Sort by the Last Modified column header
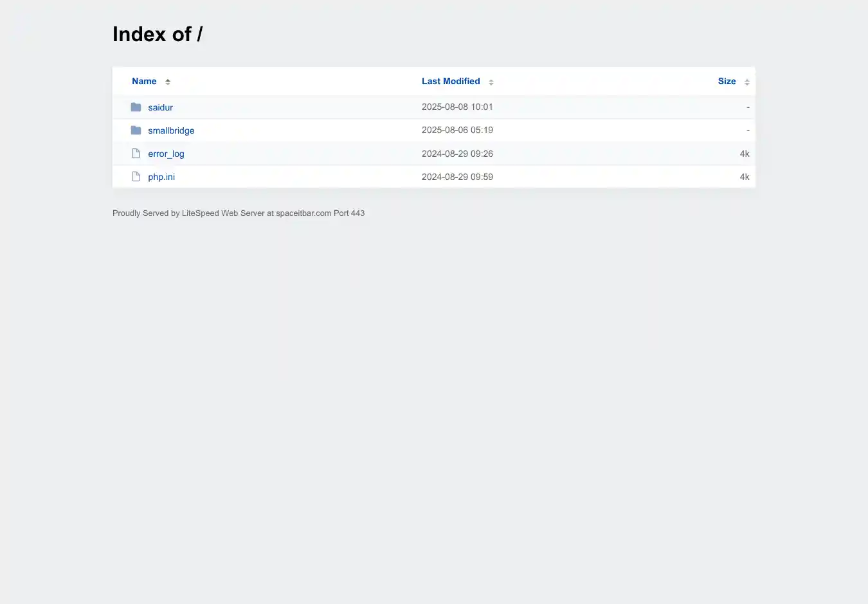This screenshot has height=604, width=868. pos(451,82)
